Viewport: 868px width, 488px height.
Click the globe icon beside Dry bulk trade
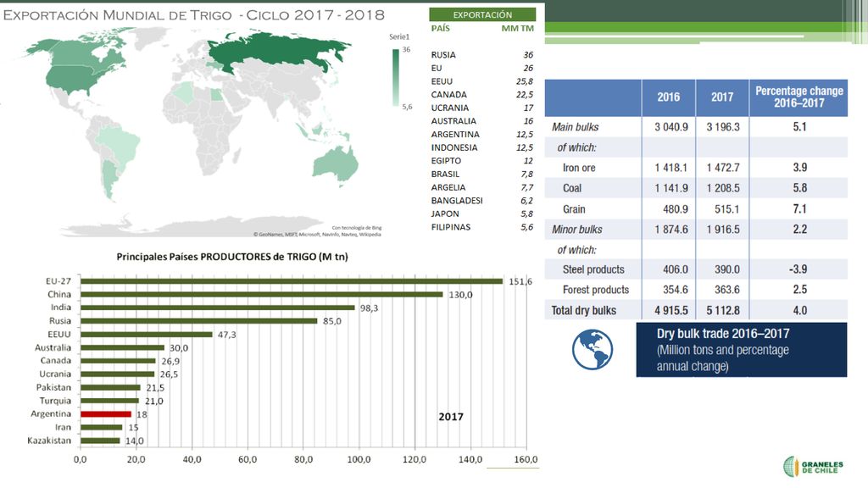pos(593,350)
